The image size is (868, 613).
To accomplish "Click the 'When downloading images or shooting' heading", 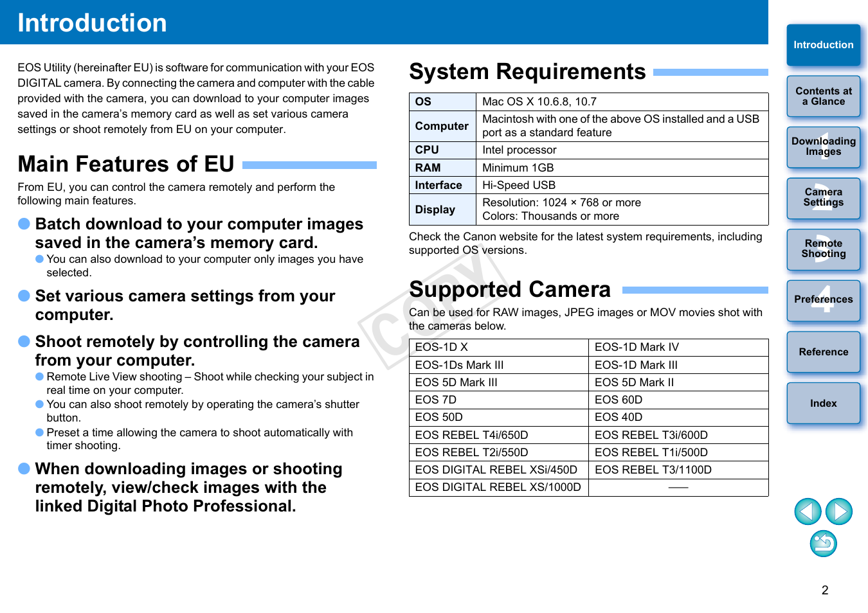I will [188, 487].
